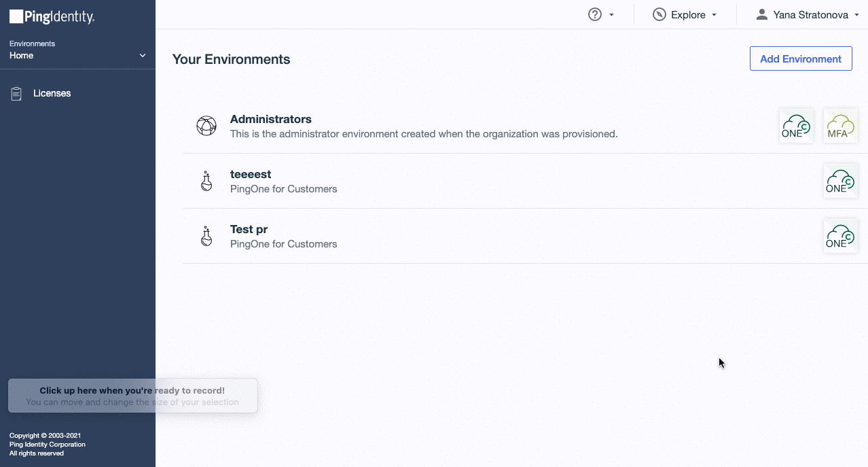Click MFA cloud icon in Administrators row
The height and width of the screenshot is (467, 868).
841,126
